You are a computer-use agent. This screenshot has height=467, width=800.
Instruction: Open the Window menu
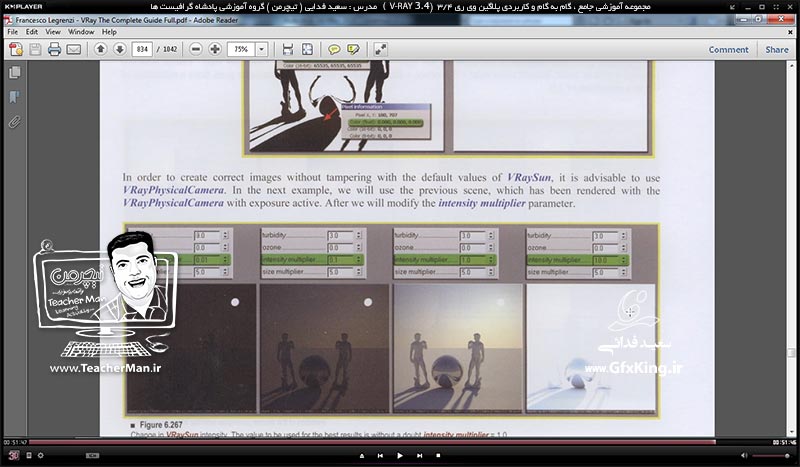81,32
